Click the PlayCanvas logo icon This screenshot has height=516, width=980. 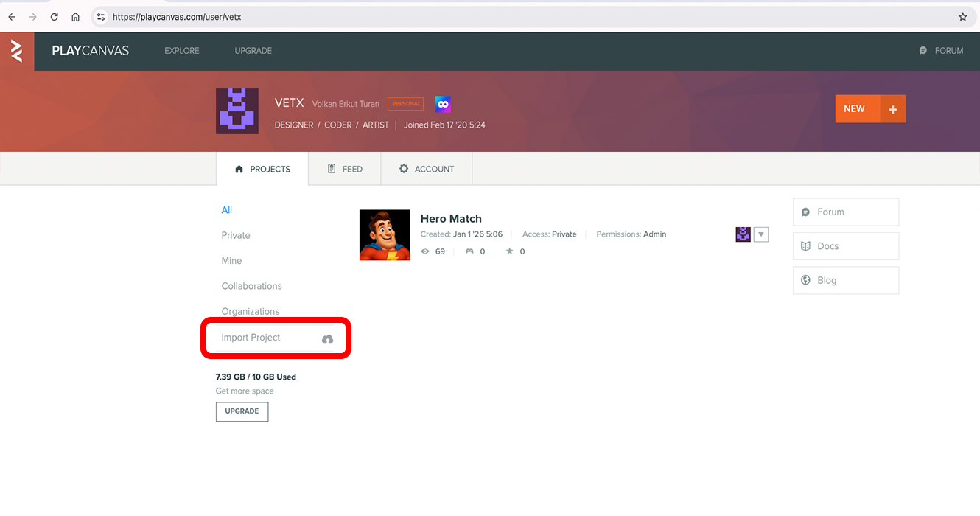16,51
